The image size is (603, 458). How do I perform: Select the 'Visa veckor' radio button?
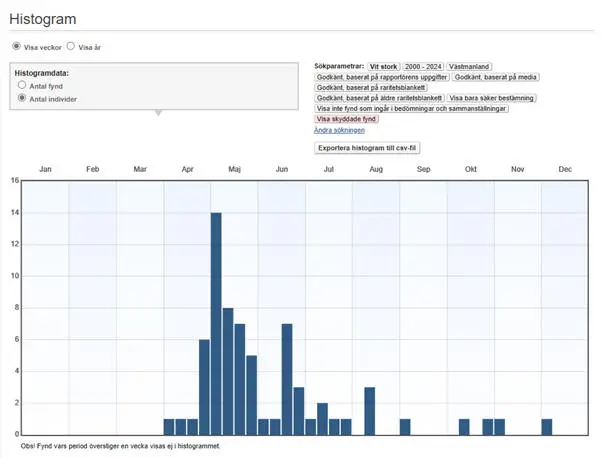[16, 46]
